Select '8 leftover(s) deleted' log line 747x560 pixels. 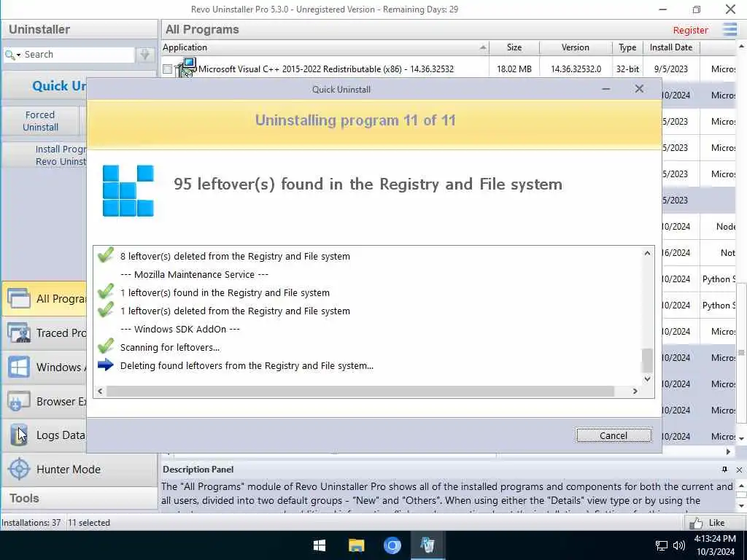(235, 256)
